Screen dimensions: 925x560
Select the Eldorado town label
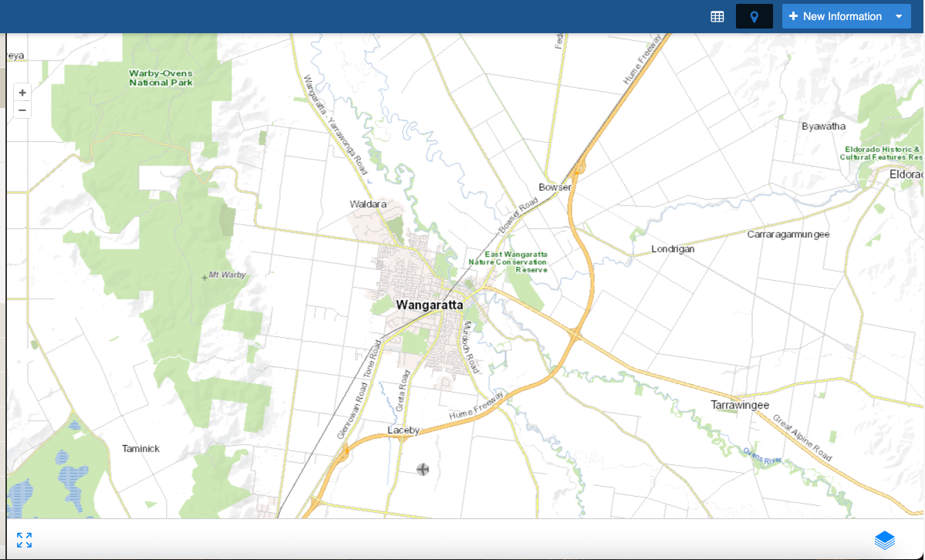pyautogui.click(x=906, y=174)
